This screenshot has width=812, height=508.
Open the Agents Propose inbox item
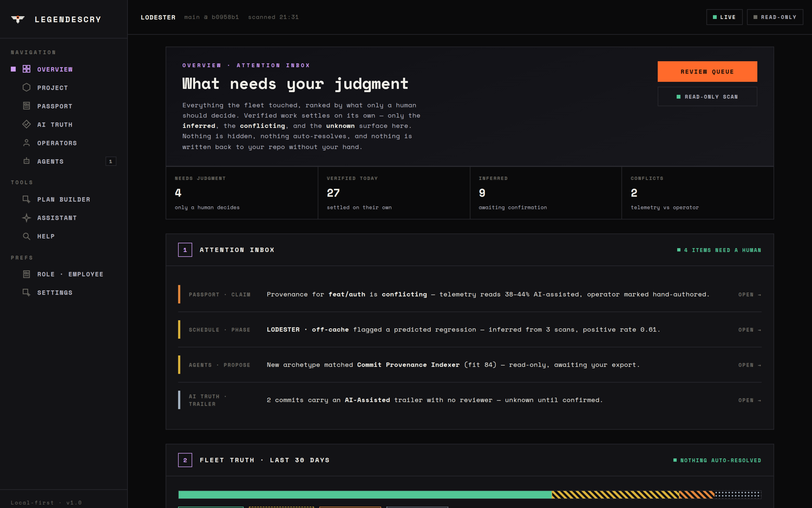coord(469,365)
